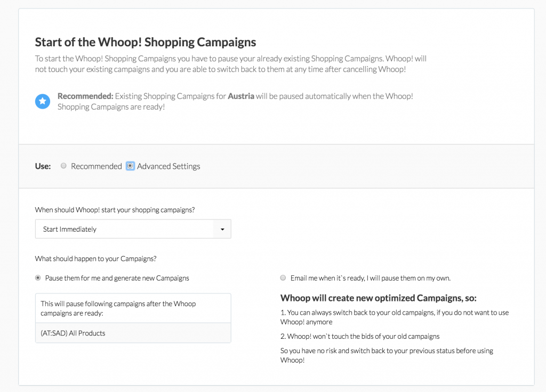Click the When should Whoop start question

coord(115,210)
